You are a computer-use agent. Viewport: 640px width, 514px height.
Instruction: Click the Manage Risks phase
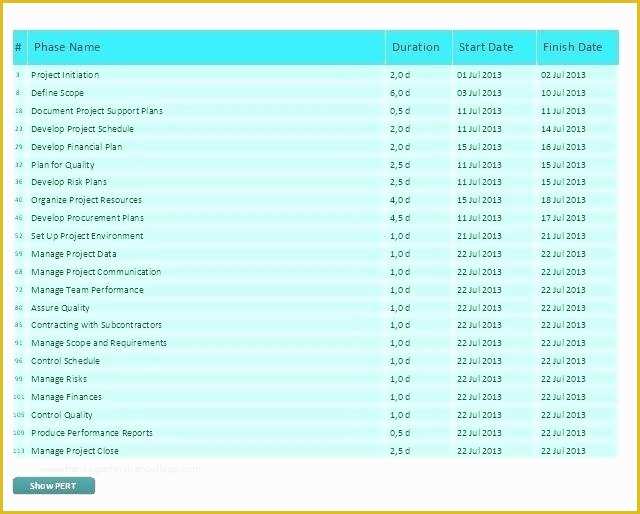[59, 379]
